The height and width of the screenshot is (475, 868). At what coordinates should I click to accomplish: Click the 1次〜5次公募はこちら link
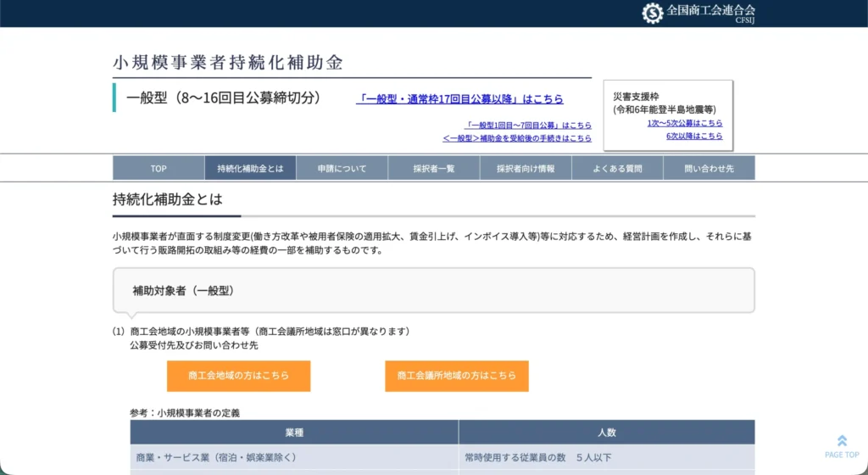pyautogui.click(x=684, y=123)
